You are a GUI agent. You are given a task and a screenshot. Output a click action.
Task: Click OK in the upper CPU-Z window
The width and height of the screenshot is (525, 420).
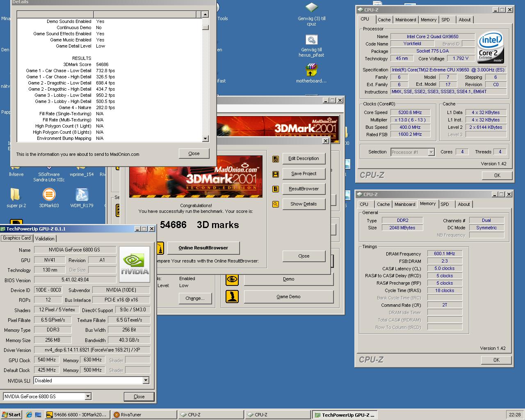(x=497, y=175)
